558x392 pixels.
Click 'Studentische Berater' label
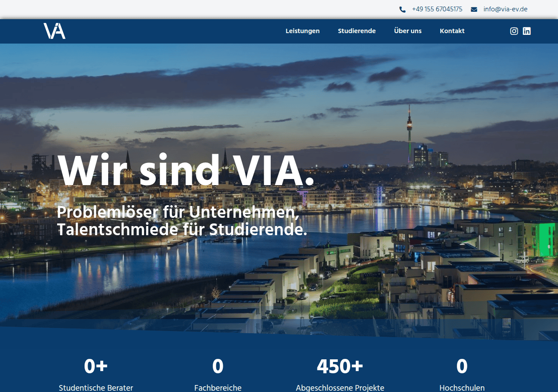click(96, 388)
